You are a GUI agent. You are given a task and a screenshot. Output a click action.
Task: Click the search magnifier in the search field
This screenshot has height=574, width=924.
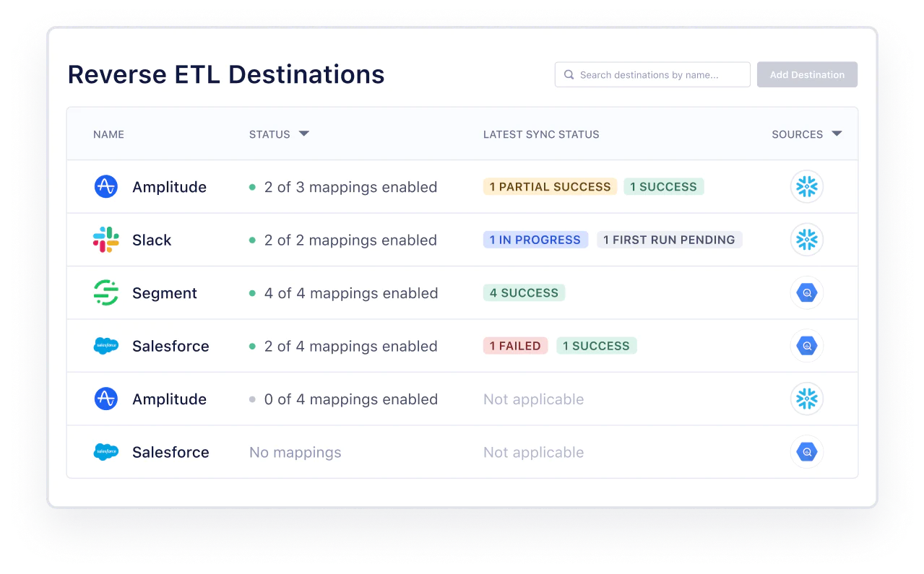pos(569,74)
